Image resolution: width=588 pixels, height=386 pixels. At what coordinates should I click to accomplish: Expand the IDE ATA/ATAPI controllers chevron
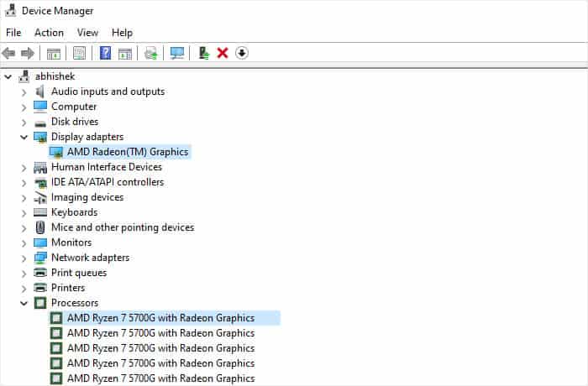[x=24, y=183]
